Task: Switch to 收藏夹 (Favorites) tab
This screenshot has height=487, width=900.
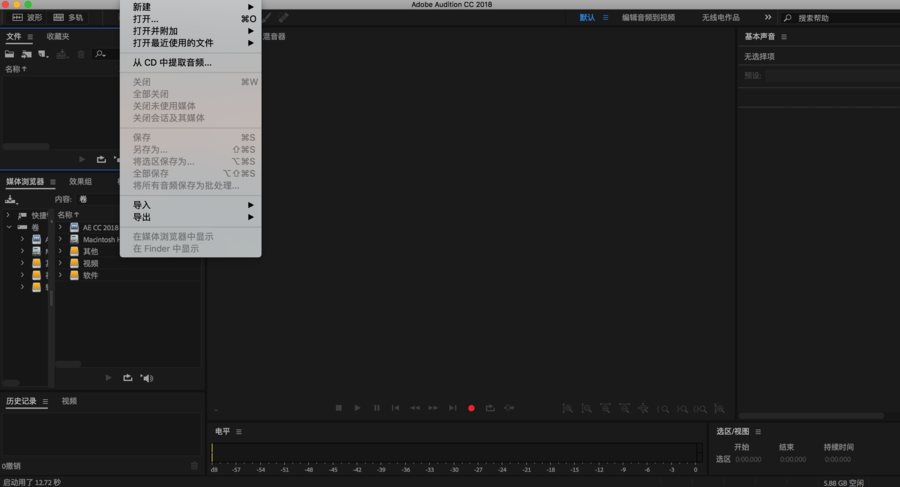Action: pyautogui.click(x=58, y=37)
